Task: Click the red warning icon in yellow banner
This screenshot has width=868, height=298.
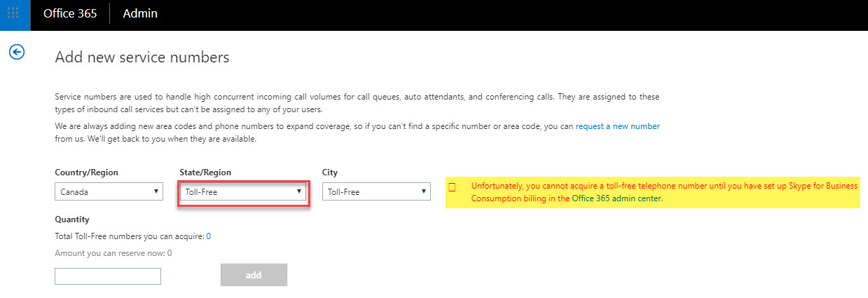Action: 452,187
